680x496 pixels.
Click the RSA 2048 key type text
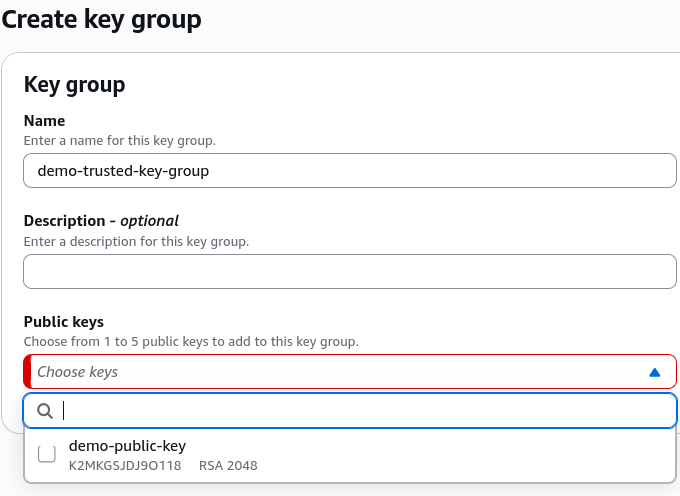click(228, 466)
